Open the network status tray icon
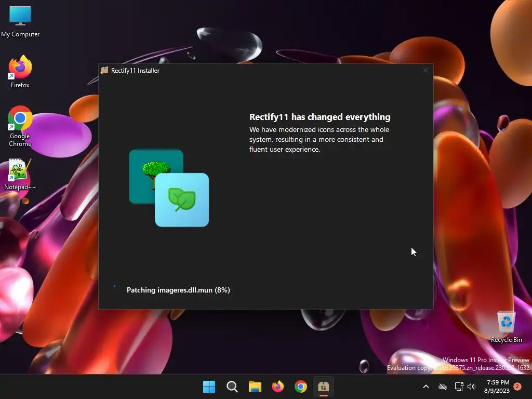The width and height of the screenshot is (532, 399). [x=459, y=387]
